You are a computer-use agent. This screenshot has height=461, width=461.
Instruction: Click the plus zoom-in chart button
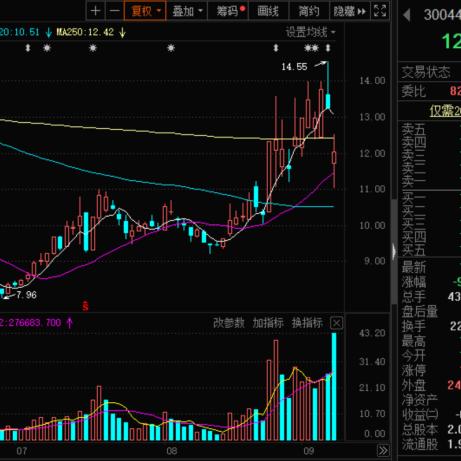tap(95, 11)
